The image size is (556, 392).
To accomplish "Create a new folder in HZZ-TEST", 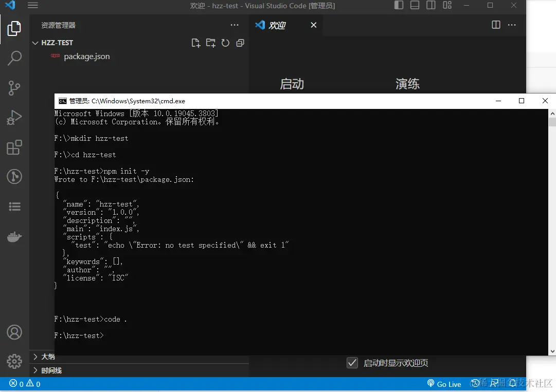I will tap(211, 43).
